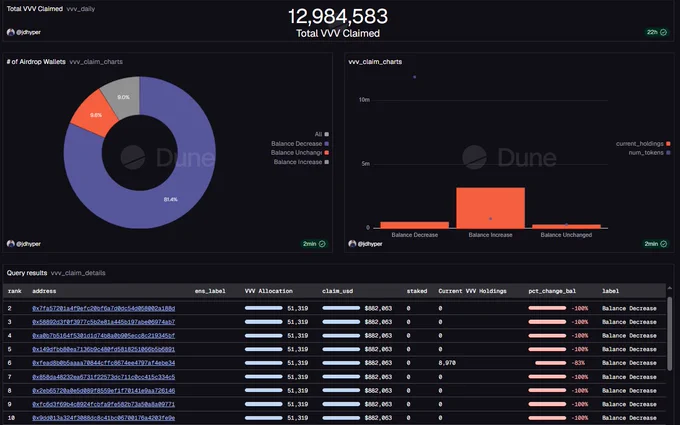Image resolution: width=680 pixels, height=425 pixels.
Task: Click the 22h refresh status checkmark badge
Action: coord(657,32)
